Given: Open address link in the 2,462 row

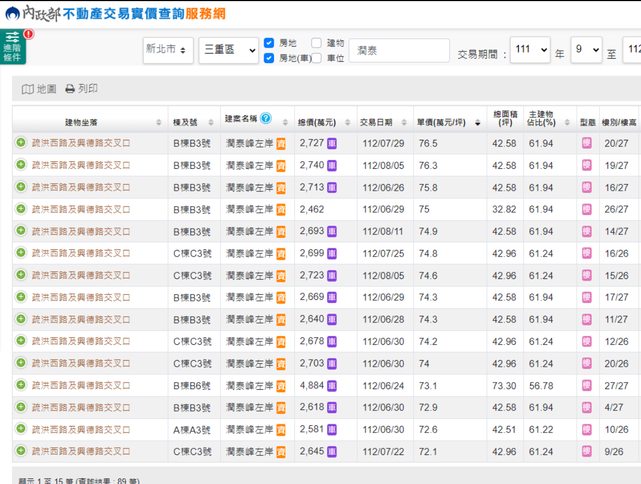Looking at the screenshot, I should [x=80, y=210].
